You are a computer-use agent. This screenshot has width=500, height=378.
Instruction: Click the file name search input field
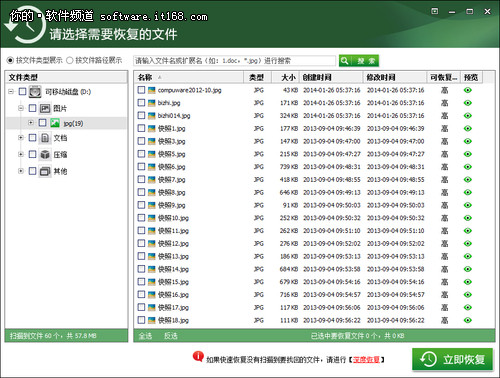tap(234, 61)
